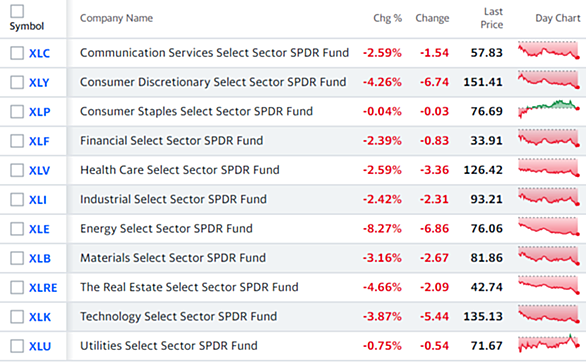Click the Day Chart column header
The height and width of the screenshot is (363, 586).
pyautogui.click(x=558, y=18)
